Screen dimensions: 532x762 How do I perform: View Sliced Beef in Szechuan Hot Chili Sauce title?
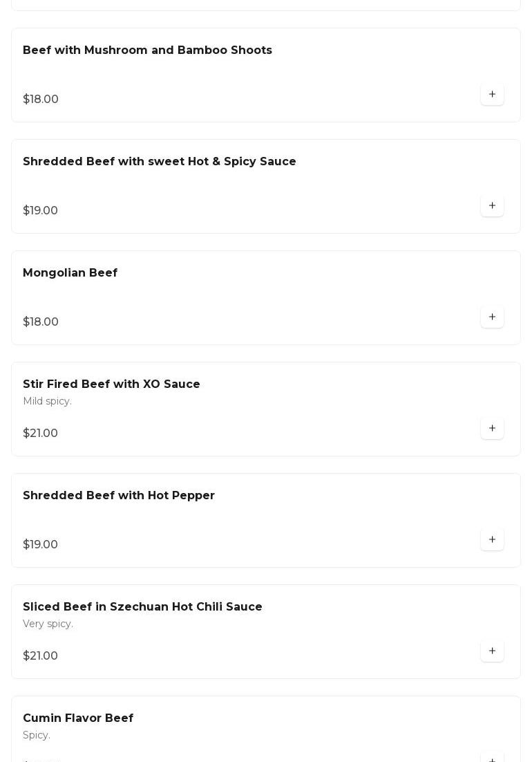tap(142, 607)
